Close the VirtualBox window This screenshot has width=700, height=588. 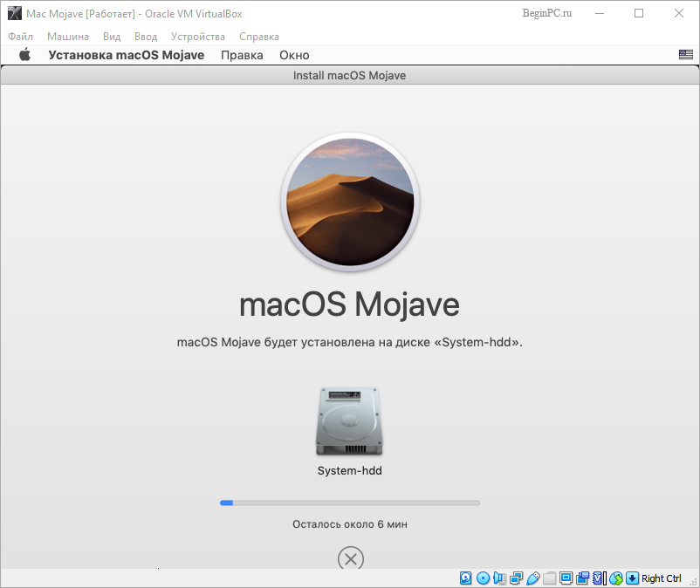coord(678,13)
